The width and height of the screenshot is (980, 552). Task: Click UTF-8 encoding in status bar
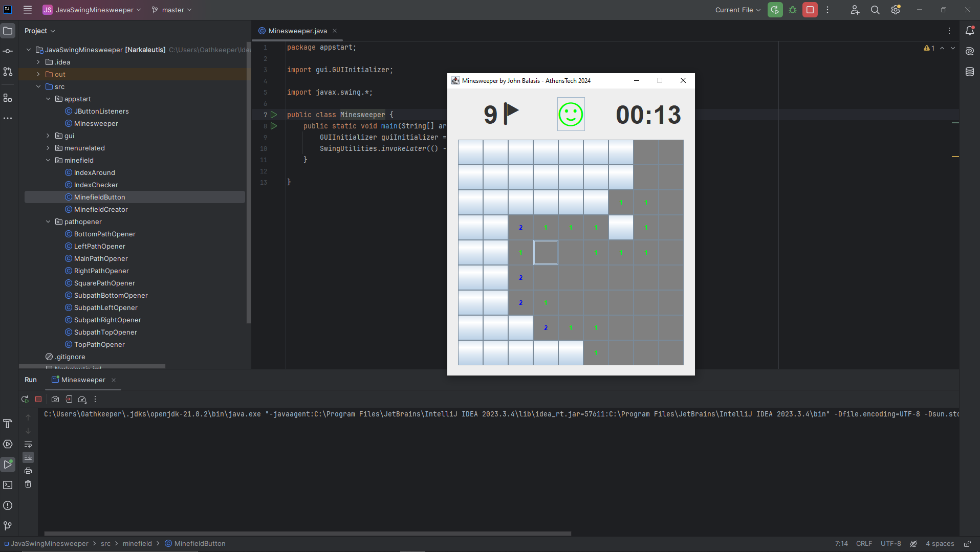[890, 543]
